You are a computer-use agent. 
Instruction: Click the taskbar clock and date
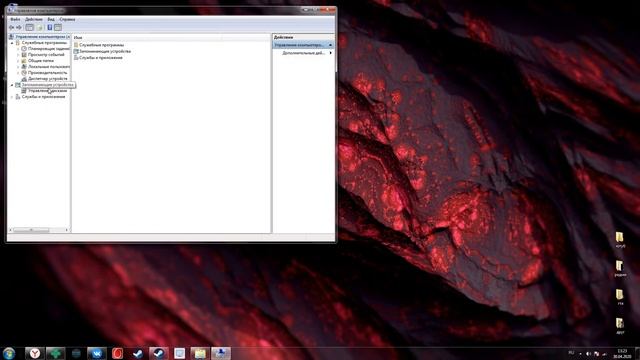tap(622, 353)
